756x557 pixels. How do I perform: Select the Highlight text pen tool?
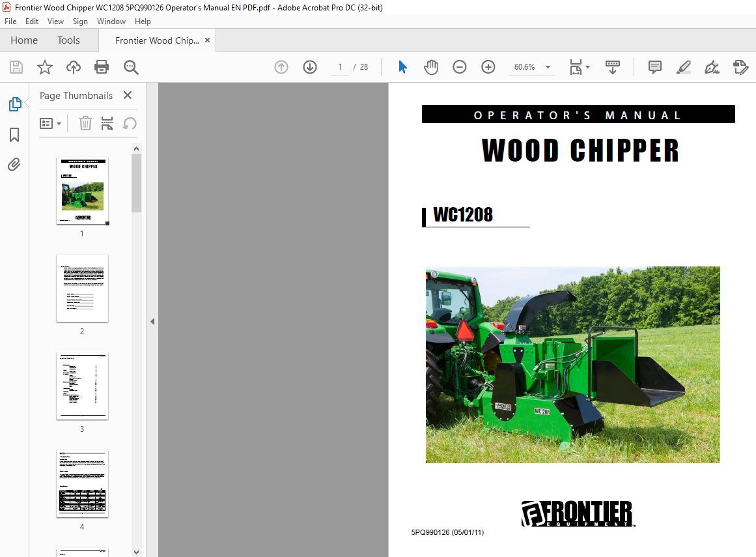click(683, 67)
